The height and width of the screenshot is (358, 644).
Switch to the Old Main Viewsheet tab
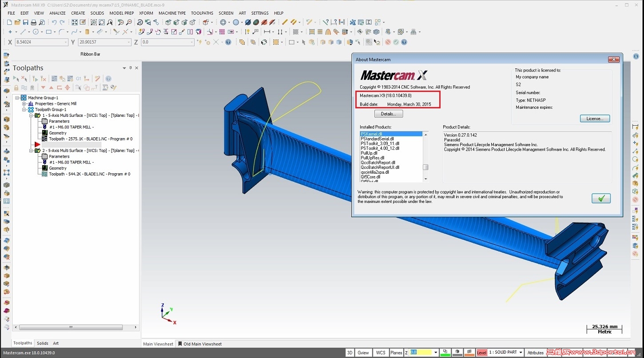click(x=200, y=344)
